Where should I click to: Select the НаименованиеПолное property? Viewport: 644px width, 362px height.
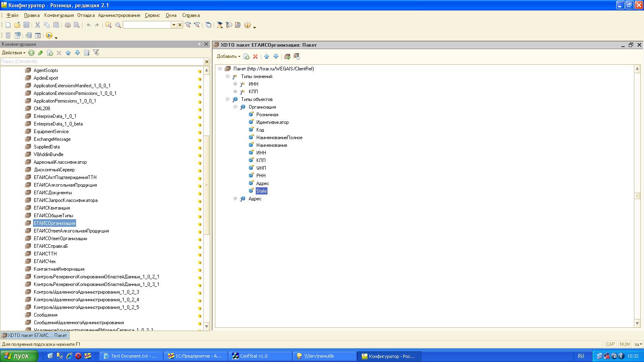pyautogui.click(x=279, y=138)
